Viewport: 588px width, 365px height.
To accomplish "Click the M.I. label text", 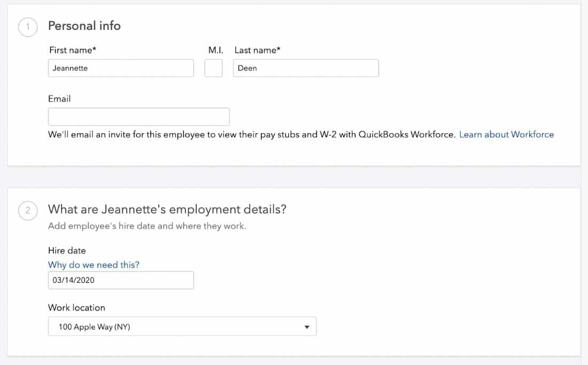I will click(215, 50).
